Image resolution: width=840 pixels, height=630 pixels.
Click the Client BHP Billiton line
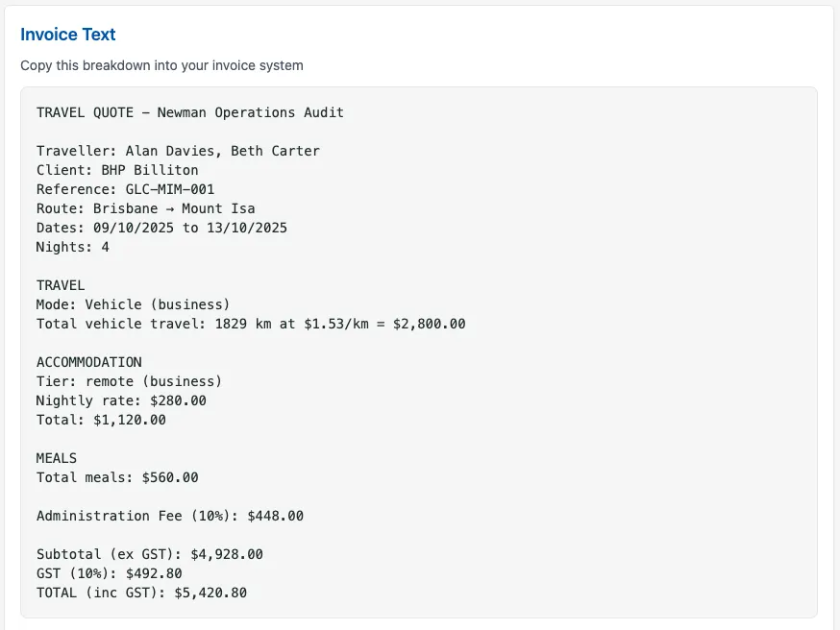pos(117,170)
